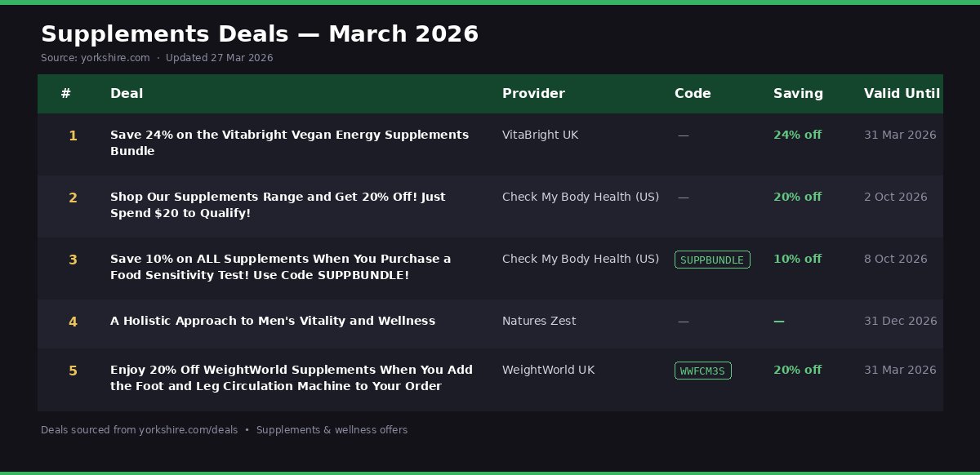This screenshot has width=980, height=475.
Task: Sort by the Saving column header
Action: pos(798,93)
